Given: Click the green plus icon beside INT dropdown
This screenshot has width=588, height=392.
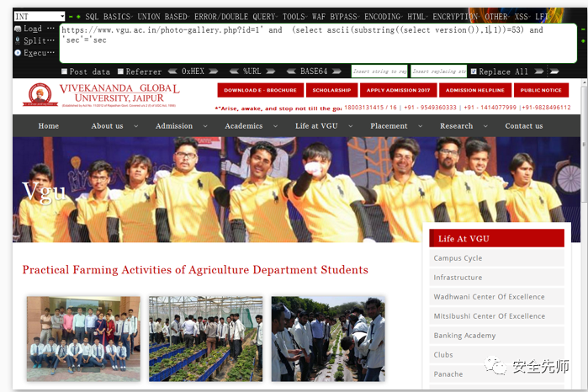Looking at the screenshot, I should click(x=78, y=17).
